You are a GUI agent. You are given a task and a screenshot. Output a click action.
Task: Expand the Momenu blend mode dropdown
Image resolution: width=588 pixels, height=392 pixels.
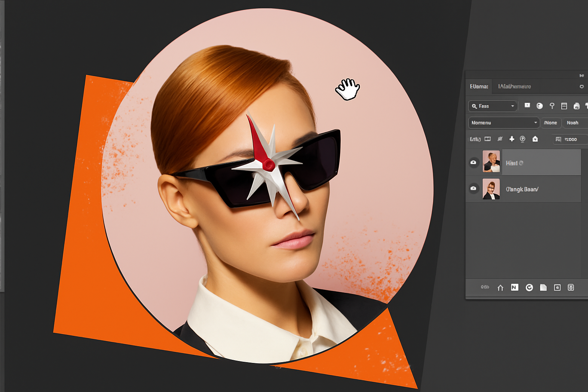coord(503,122)
